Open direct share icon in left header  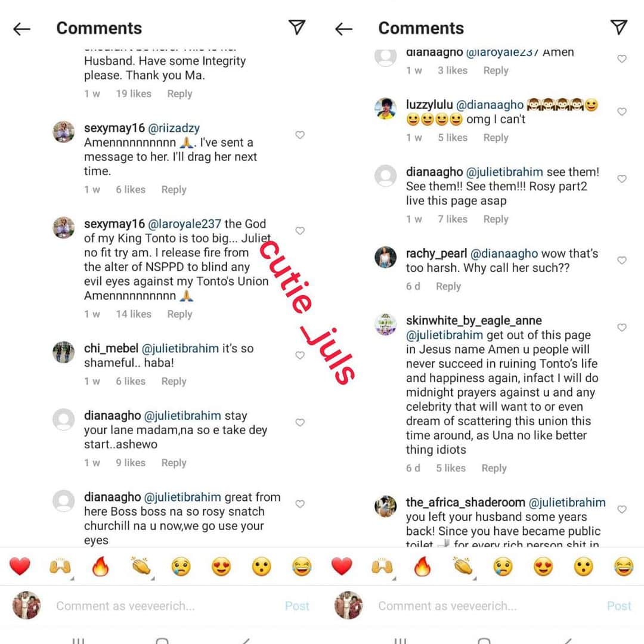[296, 27]
